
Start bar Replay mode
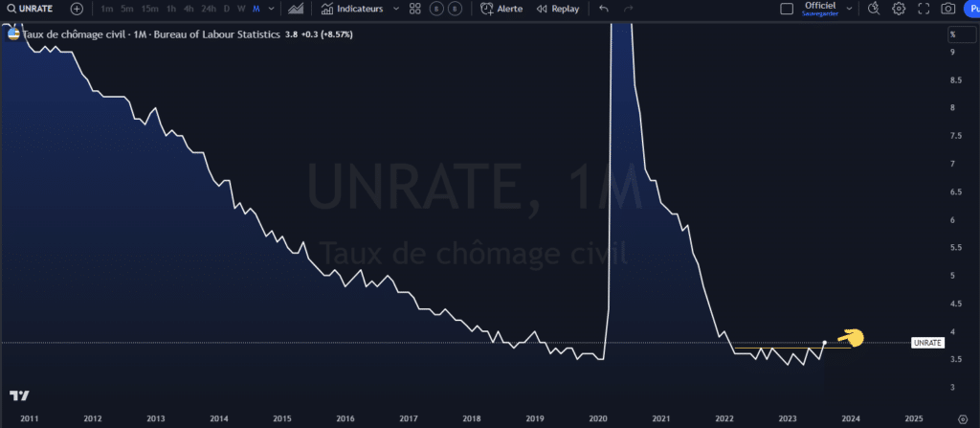coord(557,9)
